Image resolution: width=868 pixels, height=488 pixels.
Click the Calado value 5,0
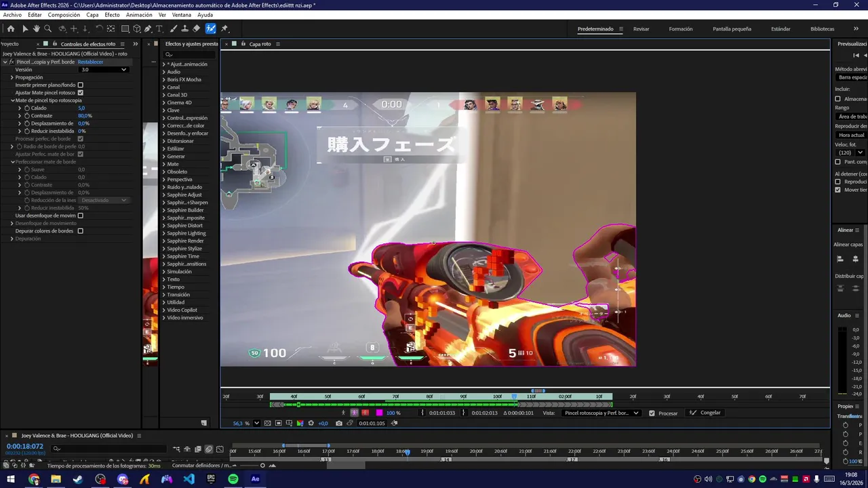(81, 108)
